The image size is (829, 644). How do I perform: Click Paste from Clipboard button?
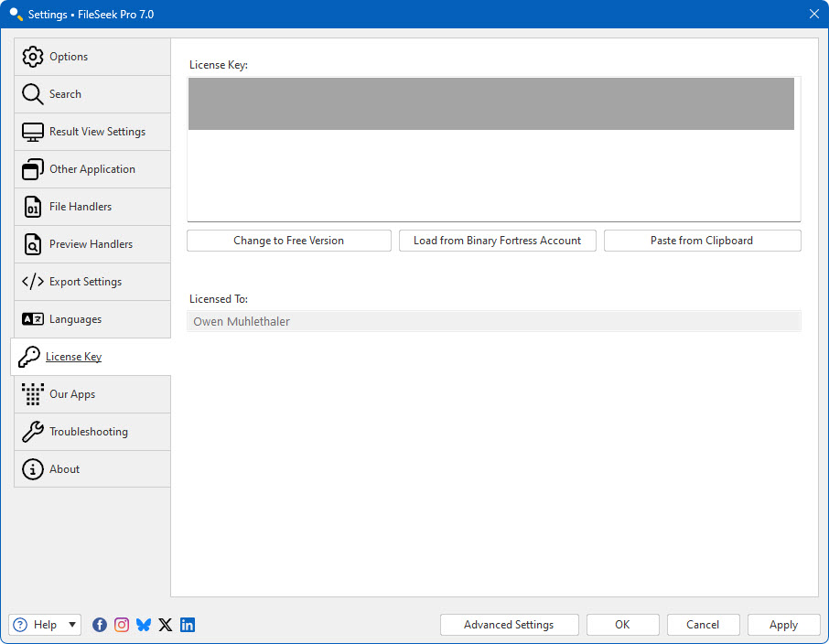pos(703,241)
